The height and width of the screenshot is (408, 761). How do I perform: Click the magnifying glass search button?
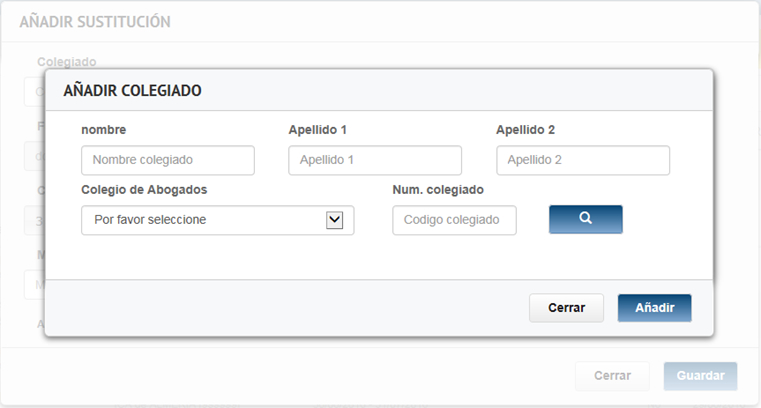(x=585, y=219)
